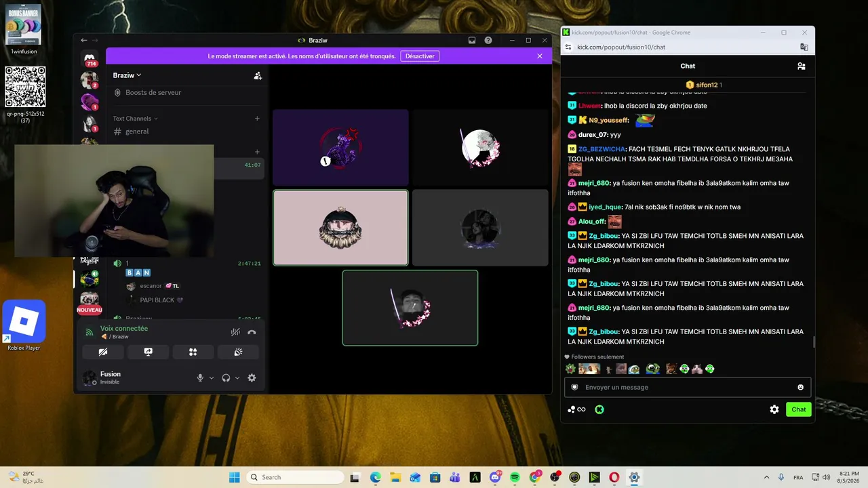Select user PAPI BLACK in voice channel
Image resolution: width=868 pixels, height=488 pixels.
(157, 300)
